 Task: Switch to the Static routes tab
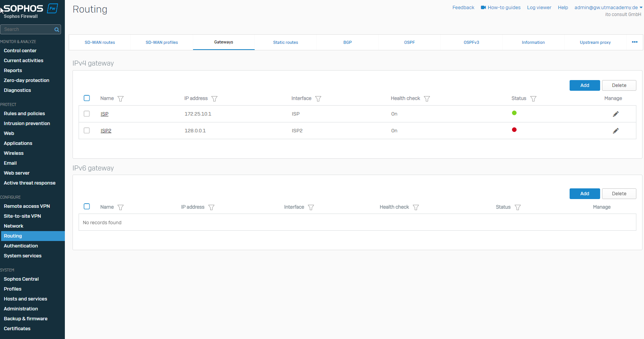pyautogui.click(x=285, y=42)
